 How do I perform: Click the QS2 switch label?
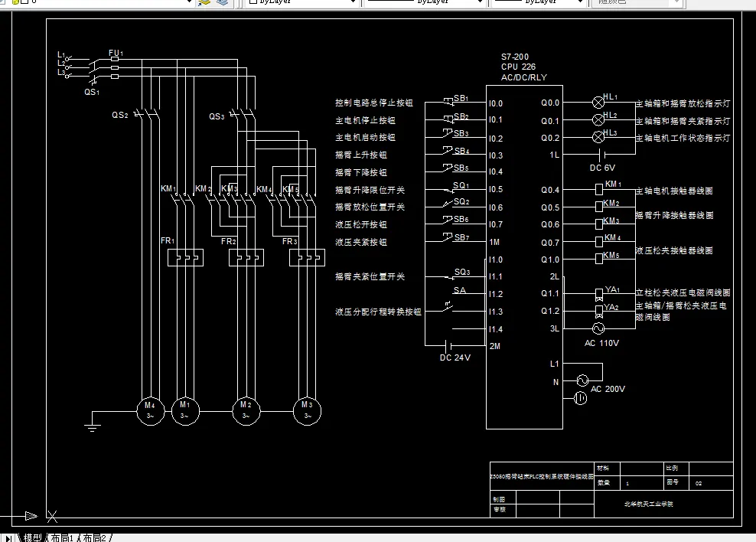(x=120, y=115)
